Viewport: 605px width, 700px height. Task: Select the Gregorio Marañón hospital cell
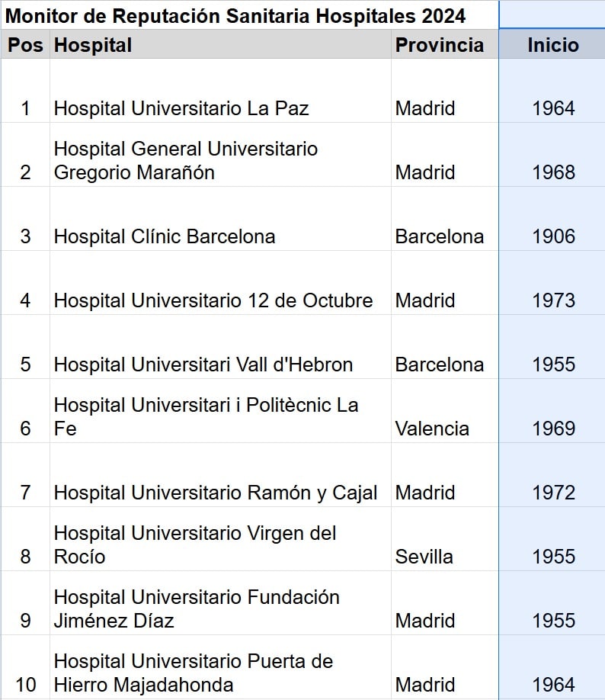click(186, 160)
